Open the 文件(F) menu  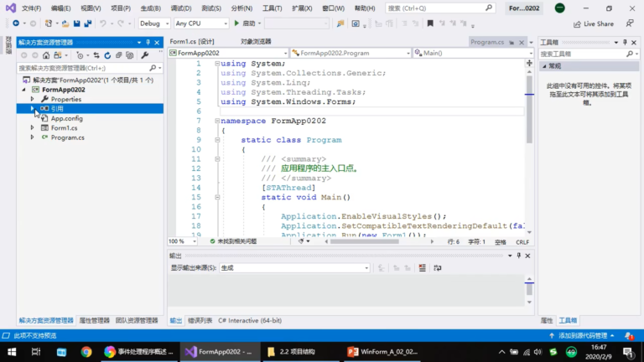[x=31, y=8]
